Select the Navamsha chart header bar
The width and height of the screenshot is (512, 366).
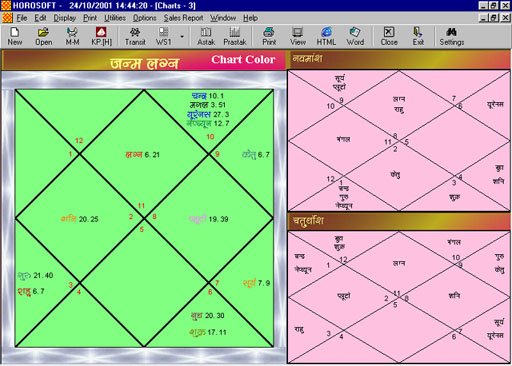(399, 59)
